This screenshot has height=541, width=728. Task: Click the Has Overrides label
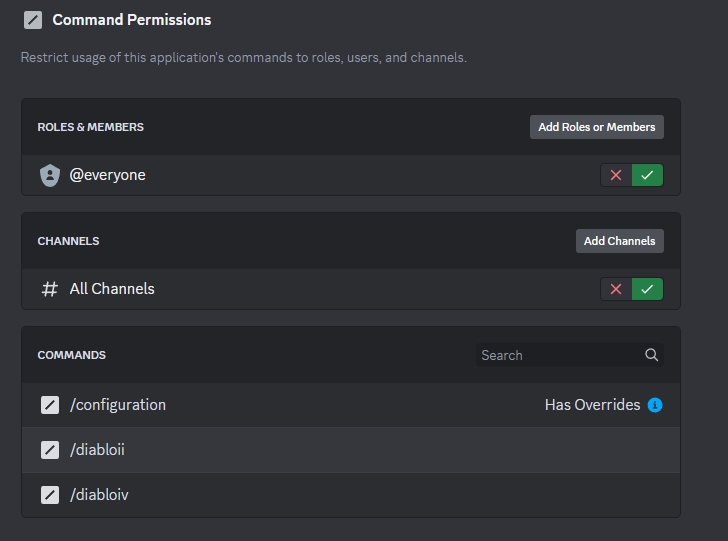pos(592,405)
